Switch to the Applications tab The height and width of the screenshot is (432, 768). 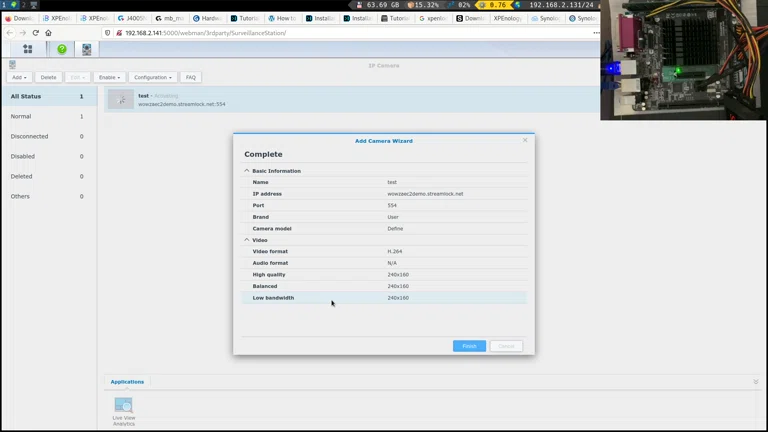pyautogui.click(x=127, y=382)
